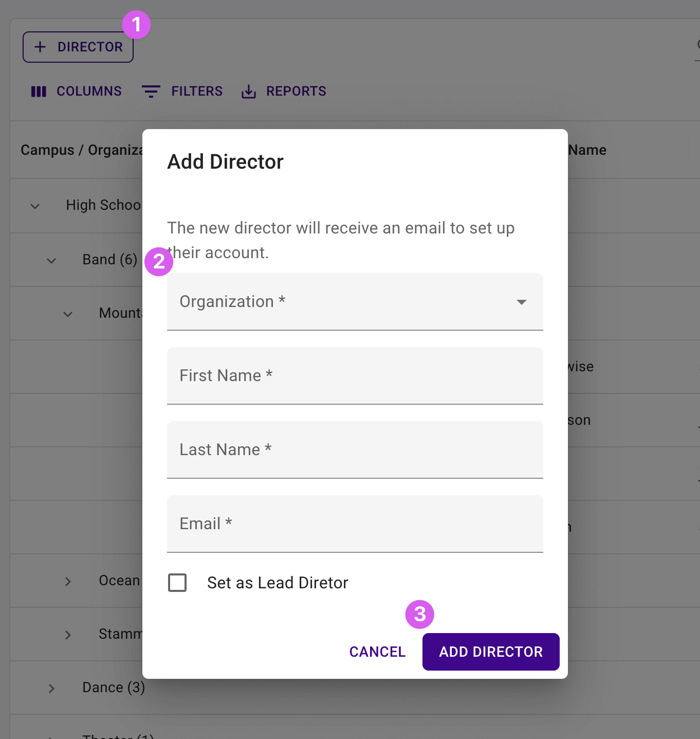This screenshot has width=700, height=739.
Task: Expand the Ocean row chevron
Action: (68, 582)
